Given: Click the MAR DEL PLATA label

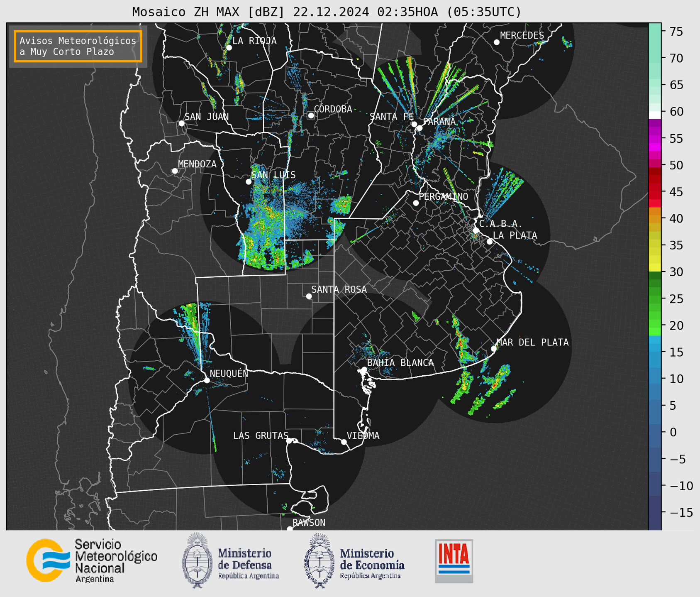Looking at the screenshot, I should point(532,342).
